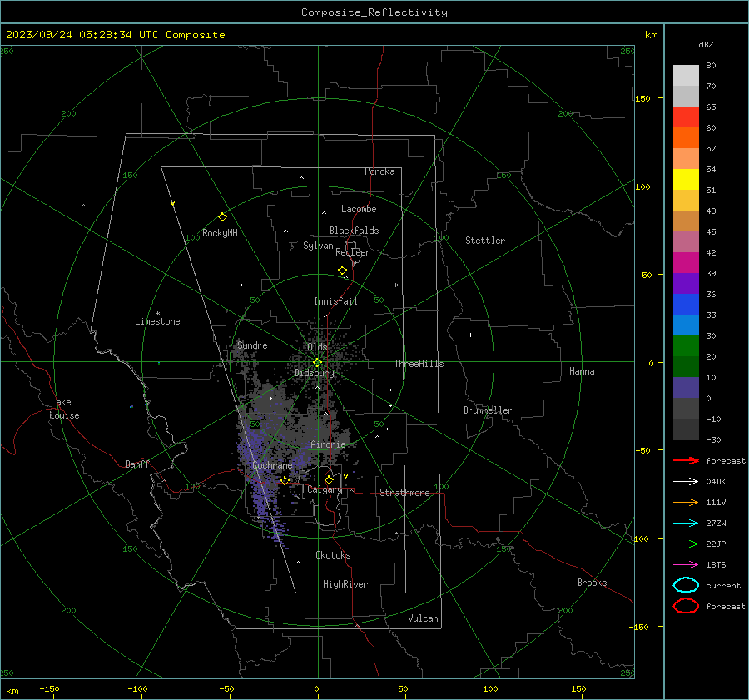Click the Composite_Reflectivity title text

[x=374, y=12]
